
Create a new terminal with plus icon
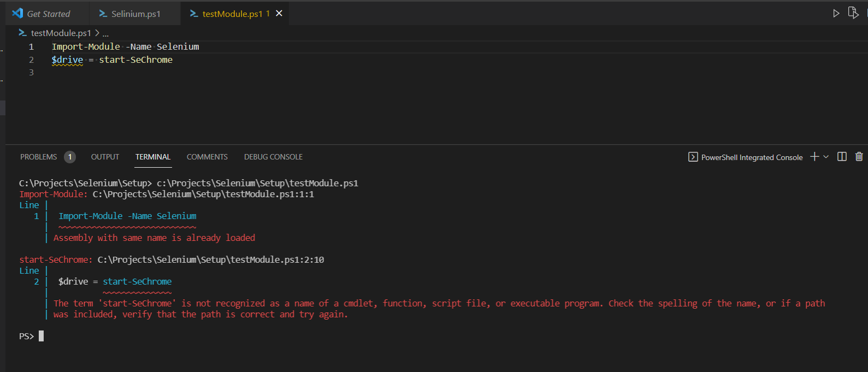click(x=814, y=157)
